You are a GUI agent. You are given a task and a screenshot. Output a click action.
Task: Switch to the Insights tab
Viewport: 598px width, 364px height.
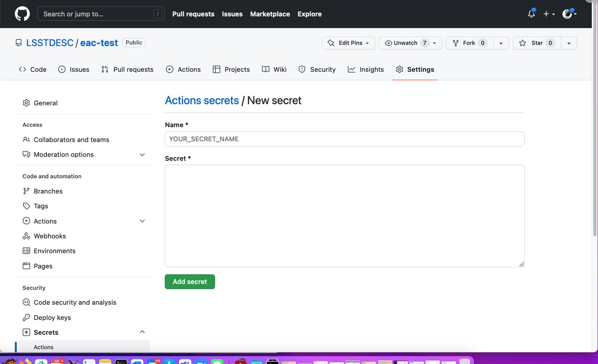(x=366, y=69)
